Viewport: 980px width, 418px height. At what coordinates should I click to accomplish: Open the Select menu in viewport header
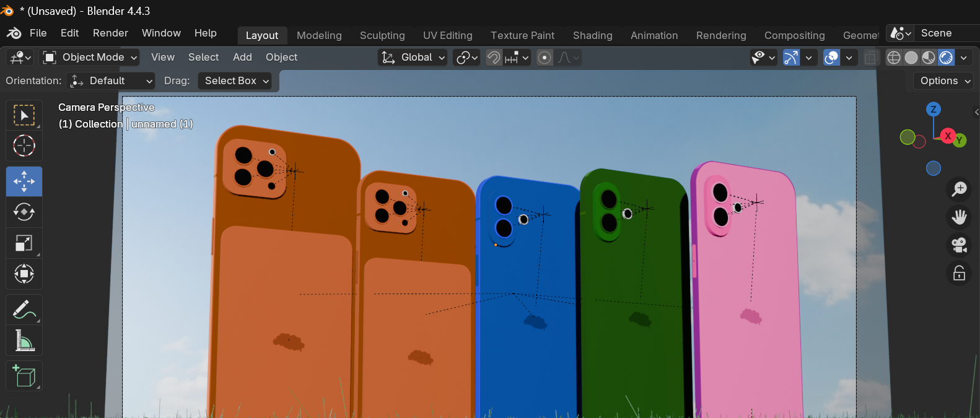tap(203, 58)
